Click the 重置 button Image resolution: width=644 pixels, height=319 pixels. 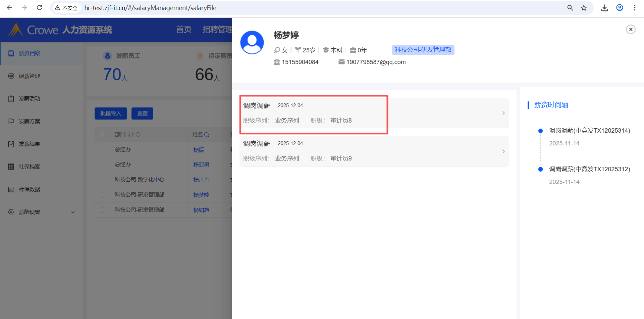pos(142,113)
